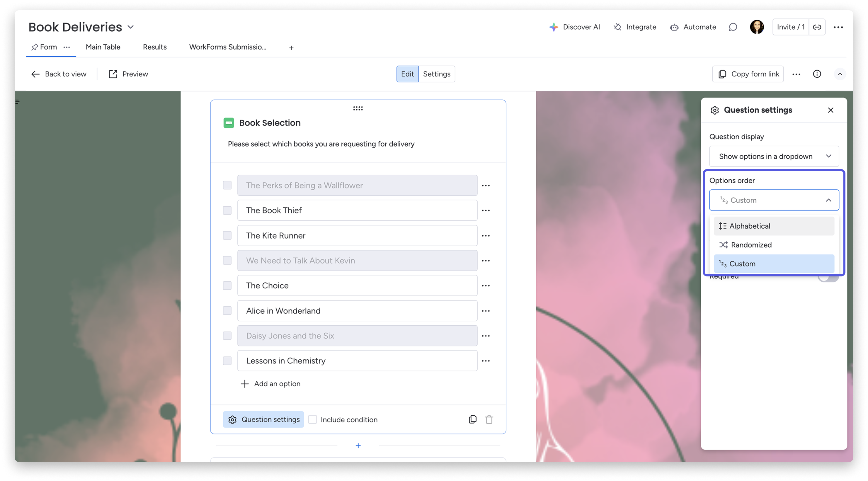Select Alphabetical order option

click(x=774, y=226)
